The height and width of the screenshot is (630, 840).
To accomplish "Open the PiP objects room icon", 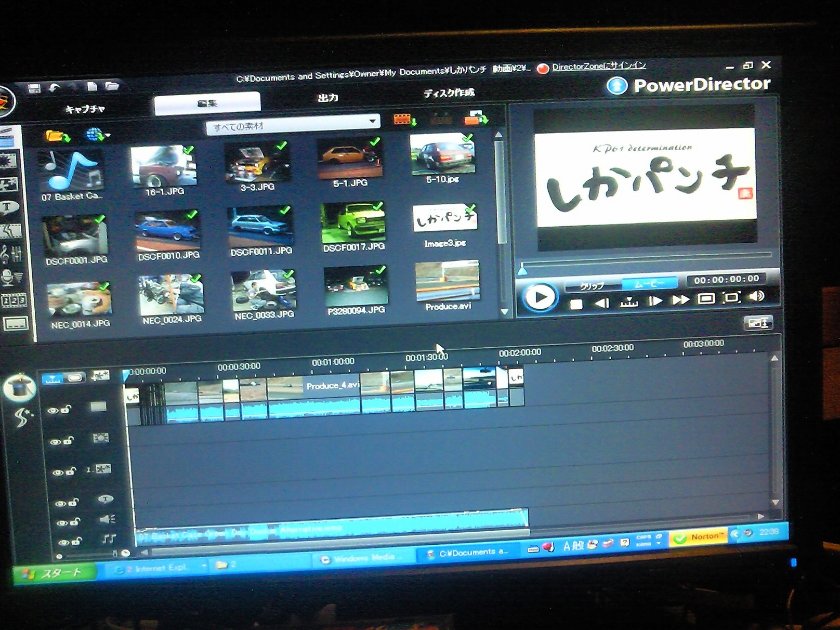I will tap(8, 184).
